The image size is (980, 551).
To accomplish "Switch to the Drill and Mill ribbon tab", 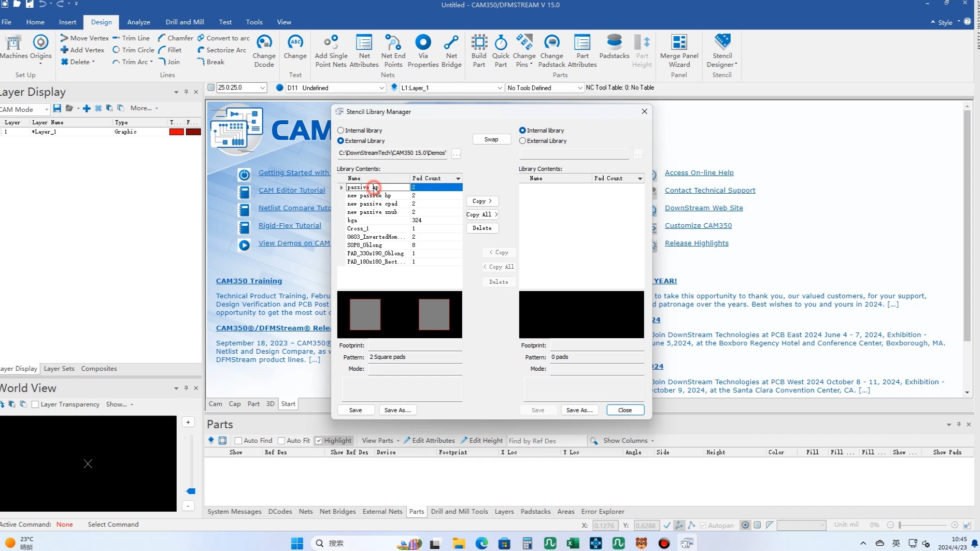I will pyautogui.click(x=184, y=22).
